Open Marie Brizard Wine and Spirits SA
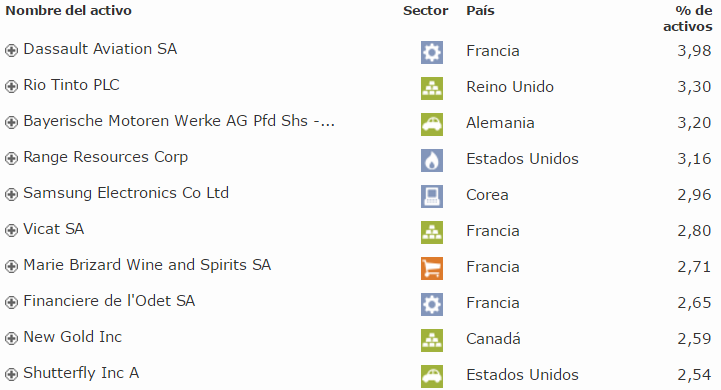 tap(147, 265)
